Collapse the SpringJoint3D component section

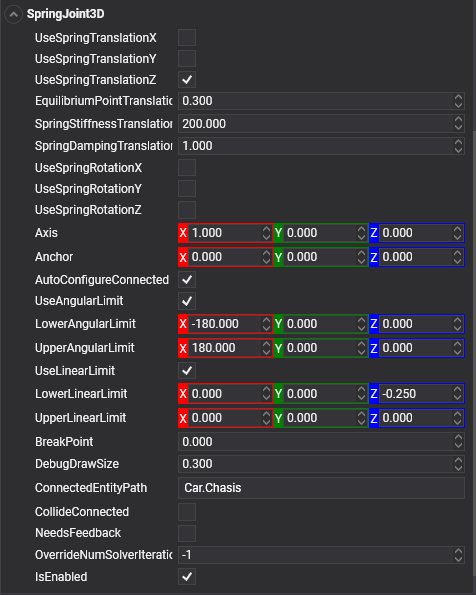pyautogui.click(x=13, y=14)
